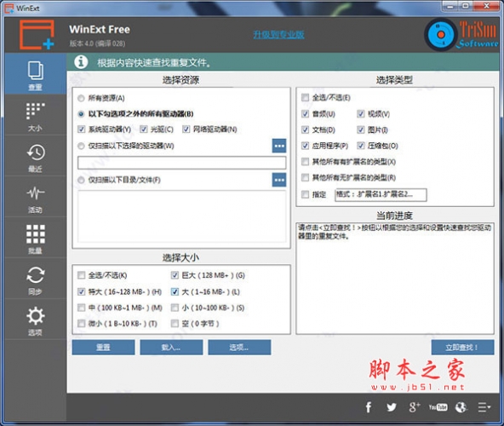Open the 升级到专业版 upgrade link

(278, 34)
